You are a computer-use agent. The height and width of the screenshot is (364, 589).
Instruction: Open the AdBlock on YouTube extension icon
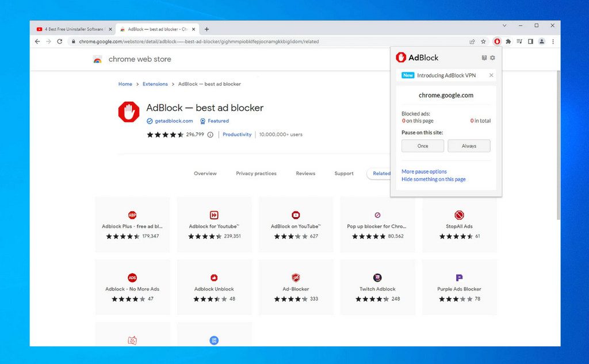[296, 215]
